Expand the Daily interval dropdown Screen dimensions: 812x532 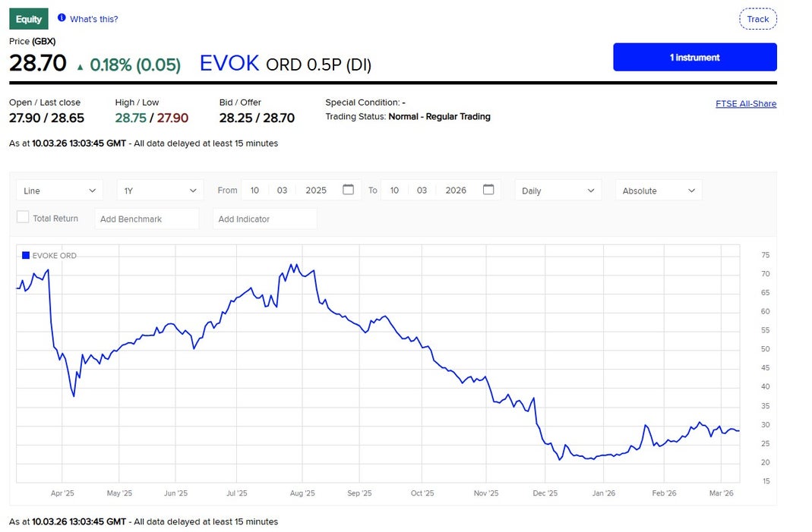(x=558, y=190)
